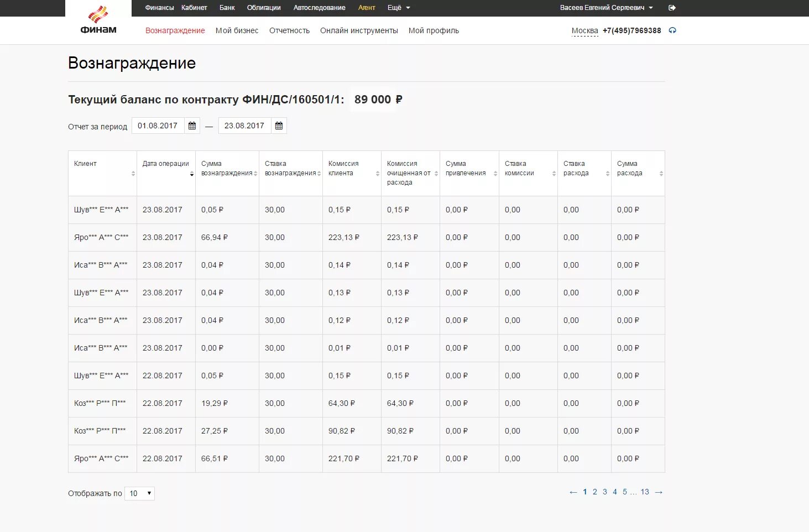809x532 pixels.
Task: Click end date field 23.08.2017
Action: click(245, 126)
